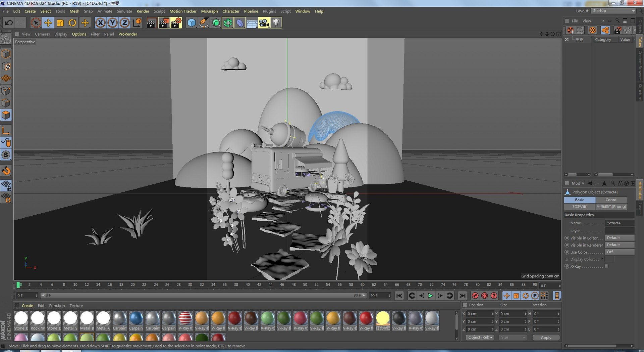644x352 pixels.
Task: Go to end of animation
Action: 462,296
